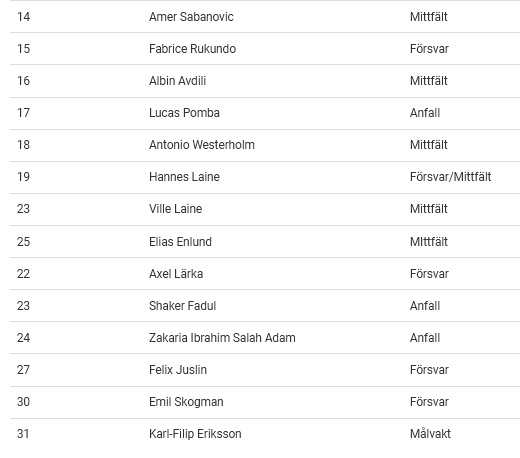Click the Fabrice Rukundo row name

coord(192,49)
